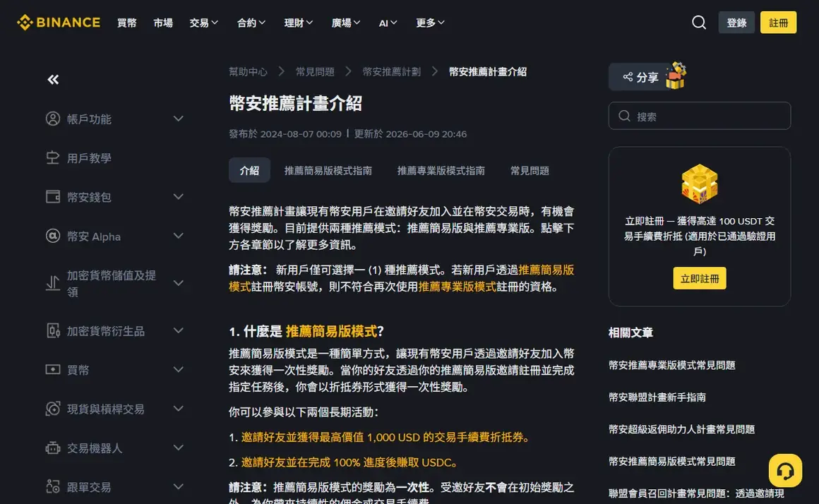Open the 廣場 dropdown in top navigation
Image resolution: width=819 pixels, height=504 pixels.
[346, 23]
